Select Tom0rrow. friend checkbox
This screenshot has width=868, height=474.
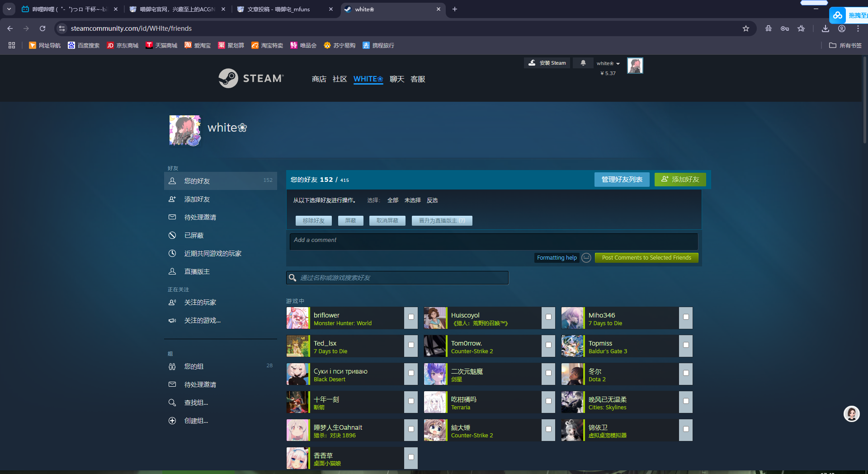pos(548,345)
